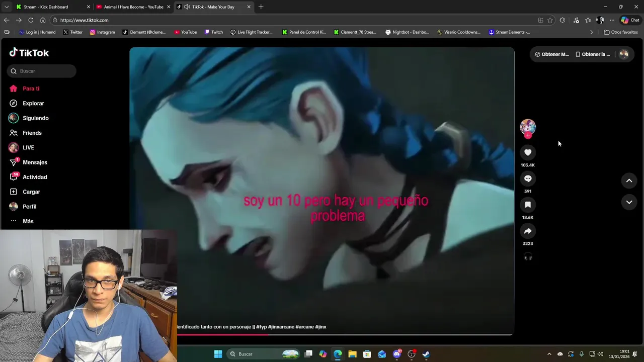Open the Otros favoritos folder

click(621, 32)
